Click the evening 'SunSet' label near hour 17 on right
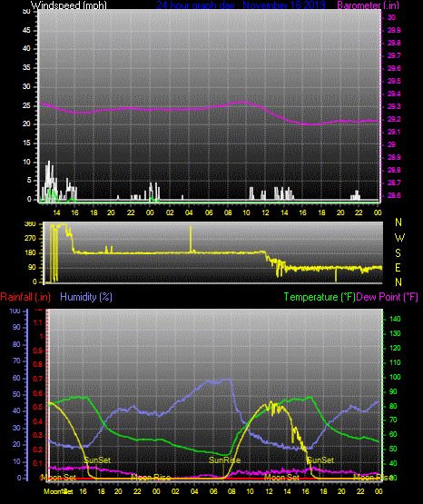Viewport: 423px width, 504px height. [x=320, y=460]
